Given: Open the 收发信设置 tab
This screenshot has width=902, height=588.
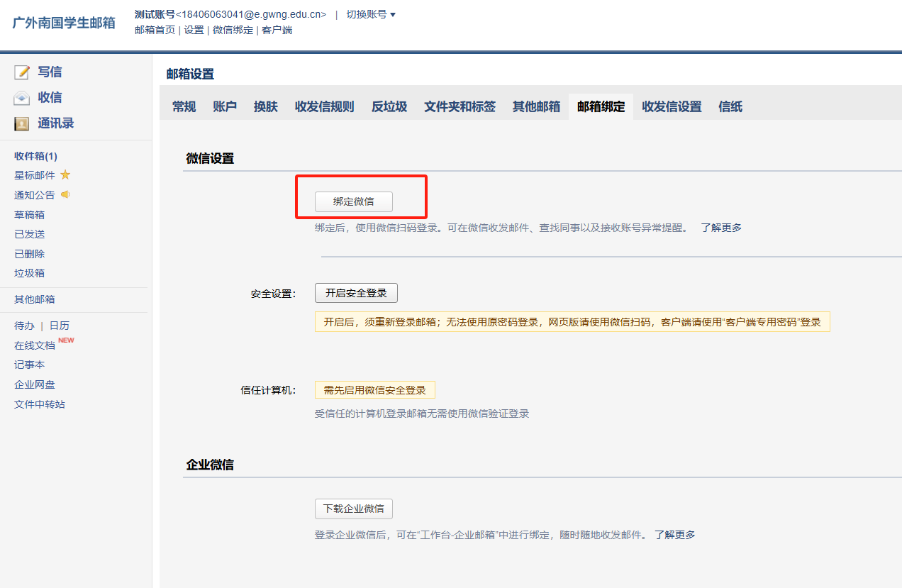Looking at the screenshot, I should (x=672, y=106).
